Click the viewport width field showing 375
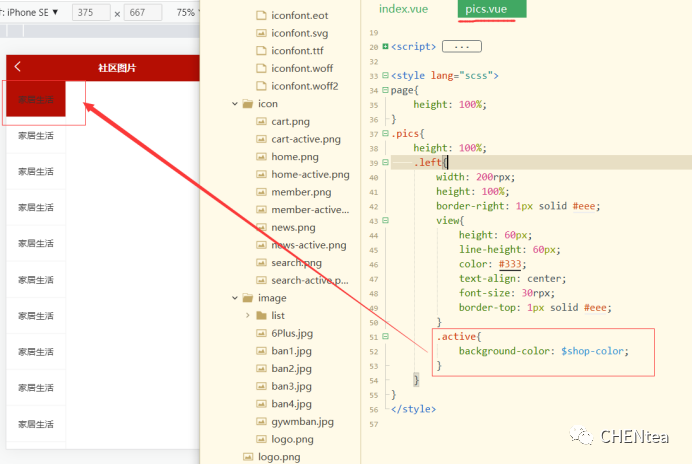The image size is (692, 465). pos(91,13)
